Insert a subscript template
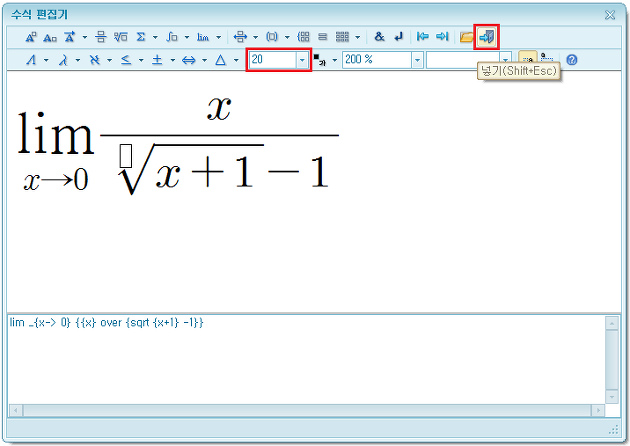 coord(50,37)
